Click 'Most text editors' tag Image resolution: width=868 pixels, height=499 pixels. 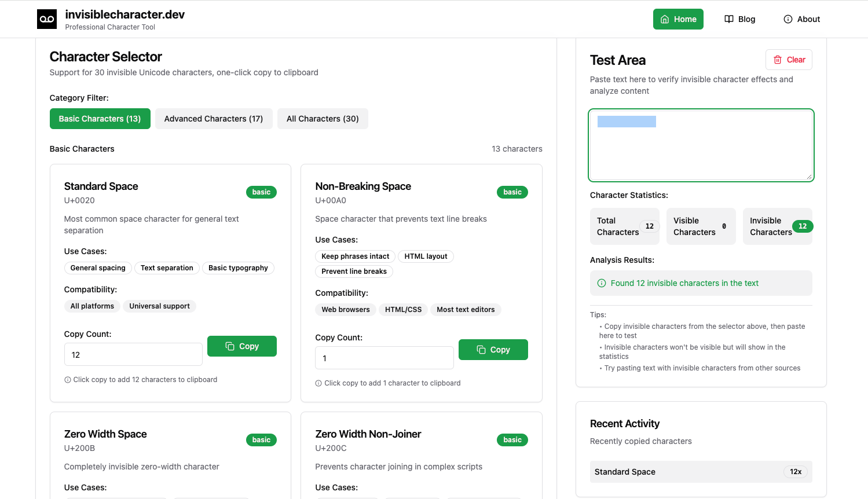466,310
